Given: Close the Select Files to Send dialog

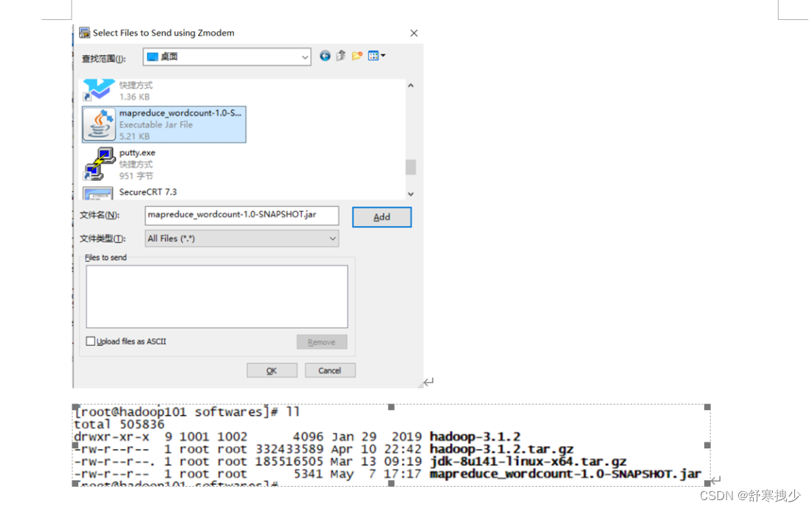Looking at the screenshot, I should 414,33.
